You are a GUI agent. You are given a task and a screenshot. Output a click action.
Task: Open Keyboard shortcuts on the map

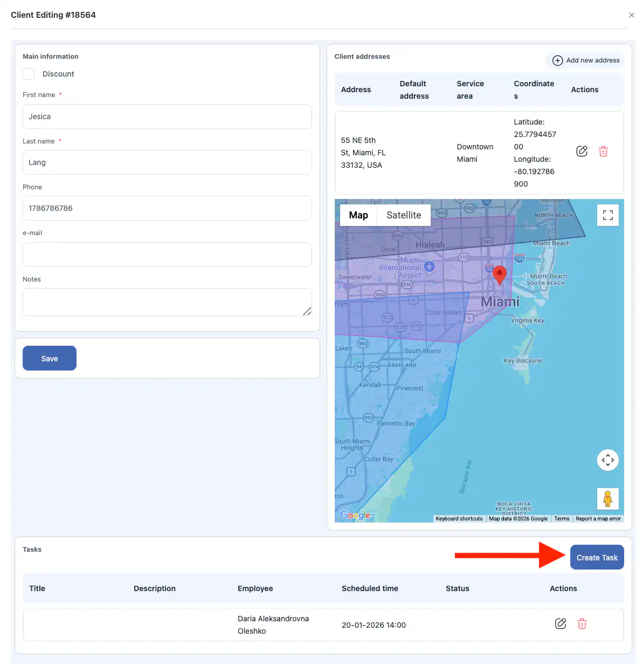coord(459,519)
